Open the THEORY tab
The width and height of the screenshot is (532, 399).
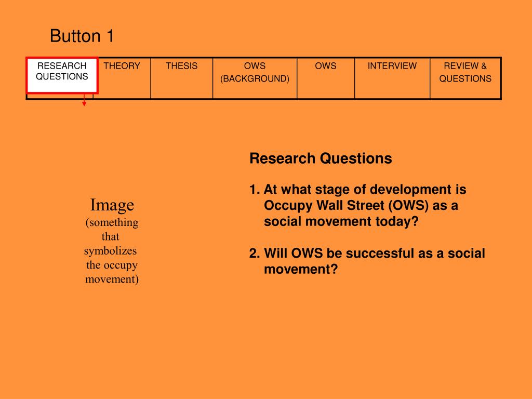pyautogui.click(x=122, y=78)
